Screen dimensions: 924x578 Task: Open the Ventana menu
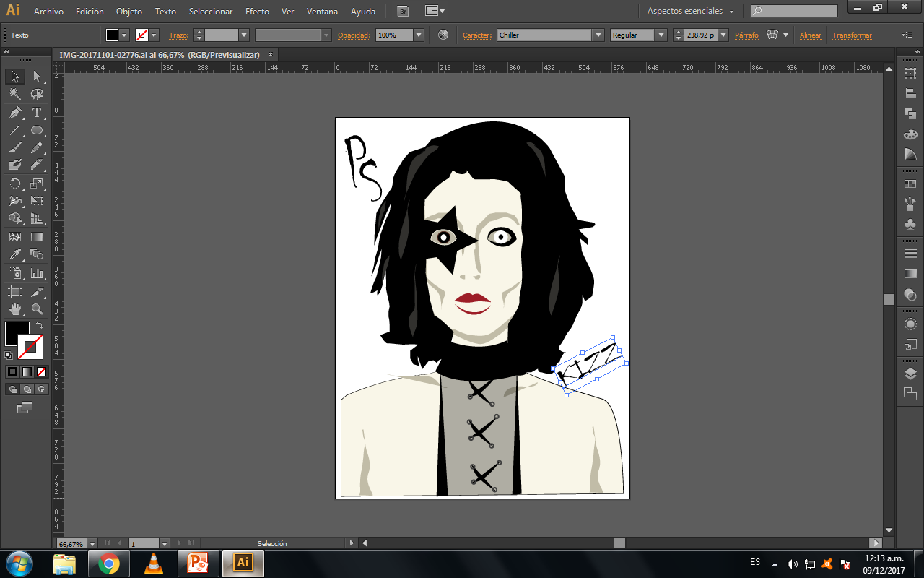coord(322,12)
